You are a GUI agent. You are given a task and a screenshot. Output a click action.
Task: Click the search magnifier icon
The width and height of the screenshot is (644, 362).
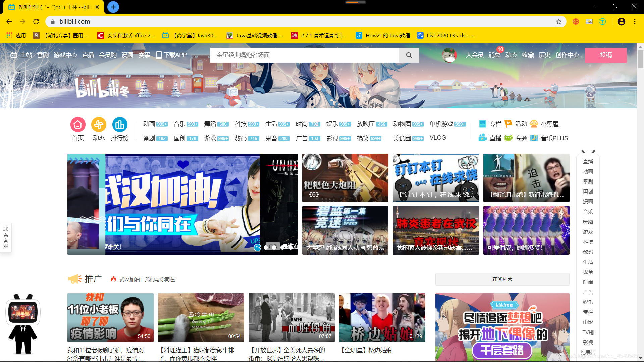click(x=409, y=55)
